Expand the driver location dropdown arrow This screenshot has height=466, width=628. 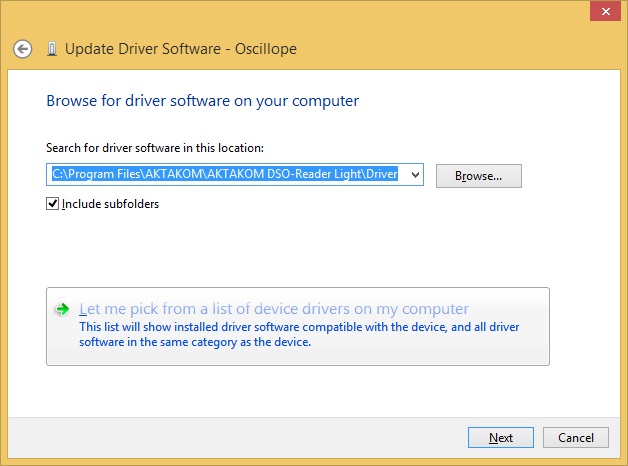pos(415,175)
